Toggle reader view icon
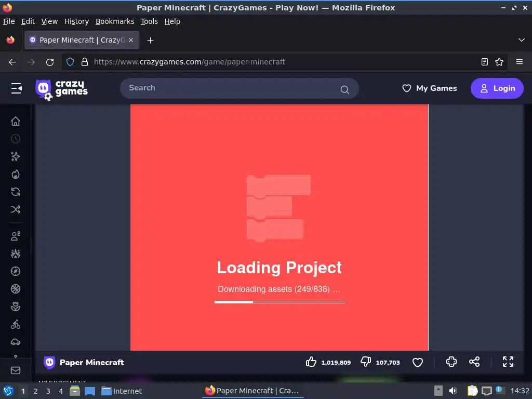 (485, 62)
